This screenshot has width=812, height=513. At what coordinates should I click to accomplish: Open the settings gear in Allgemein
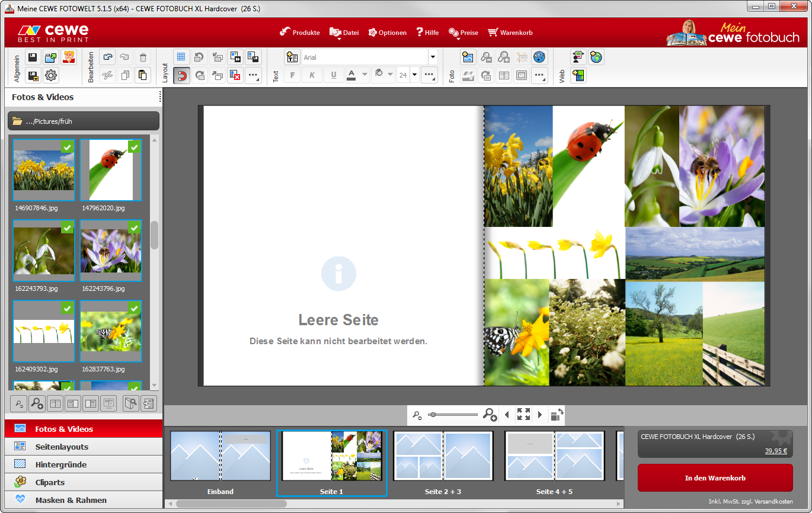51,75
